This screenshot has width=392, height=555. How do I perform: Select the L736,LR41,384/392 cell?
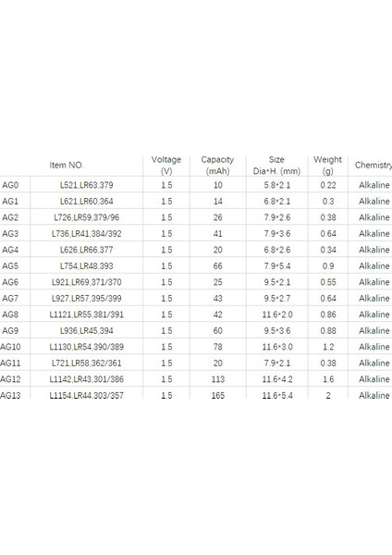87,234
